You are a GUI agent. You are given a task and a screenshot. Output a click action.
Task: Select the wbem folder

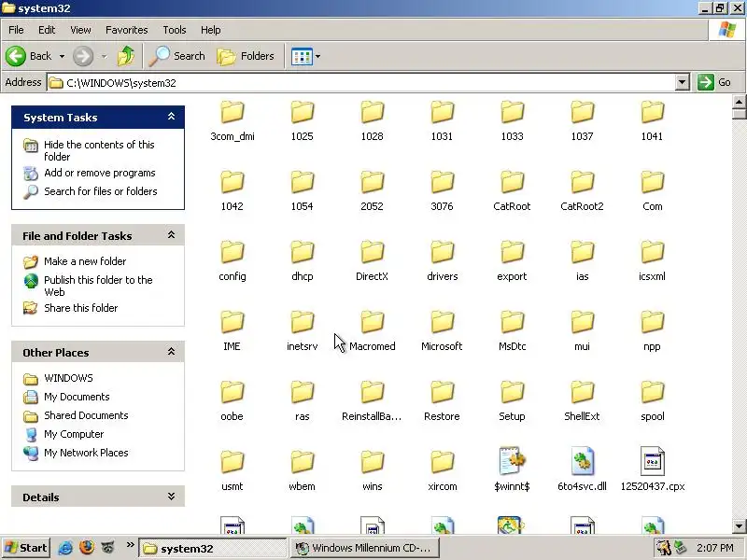(x=302, y=471)
